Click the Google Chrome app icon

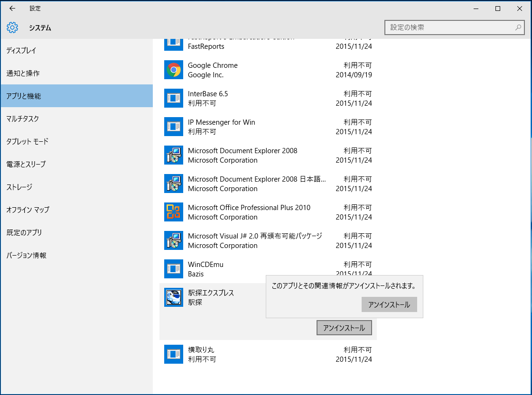[174, 70]
